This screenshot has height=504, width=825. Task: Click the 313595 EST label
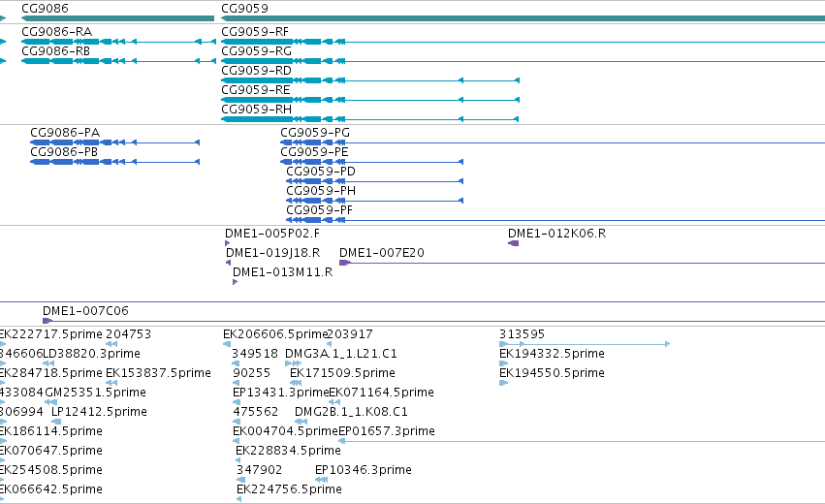(522, 334)
